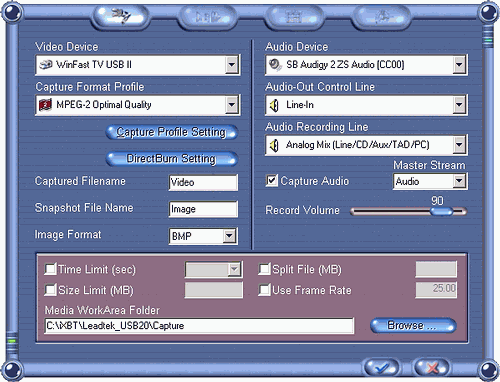500x382 pixels.
Task: Expand the Audio-Out Control Line dropdown
Action: [x=459, y=105]
